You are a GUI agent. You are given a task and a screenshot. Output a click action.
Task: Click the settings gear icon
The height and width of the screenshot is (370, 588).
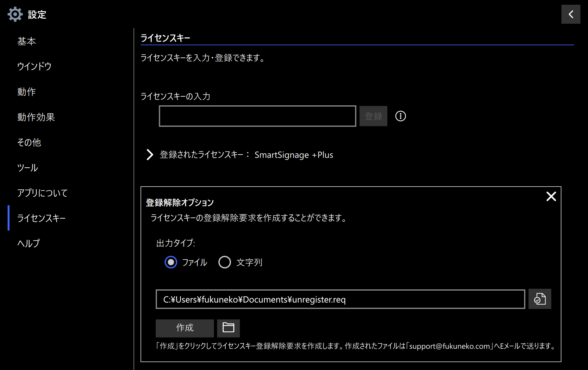15,15
